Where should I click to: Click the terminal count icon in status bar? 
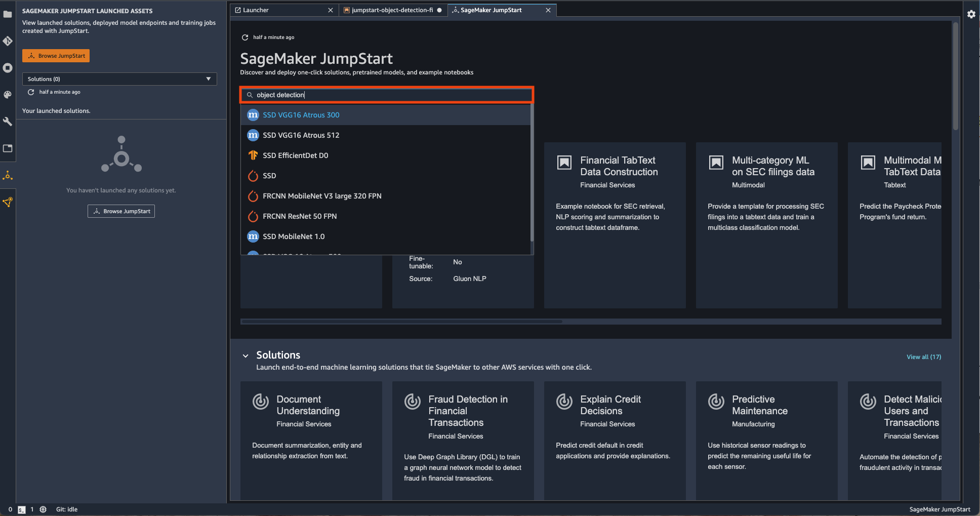pyautogui.click(x=21, y=509)
